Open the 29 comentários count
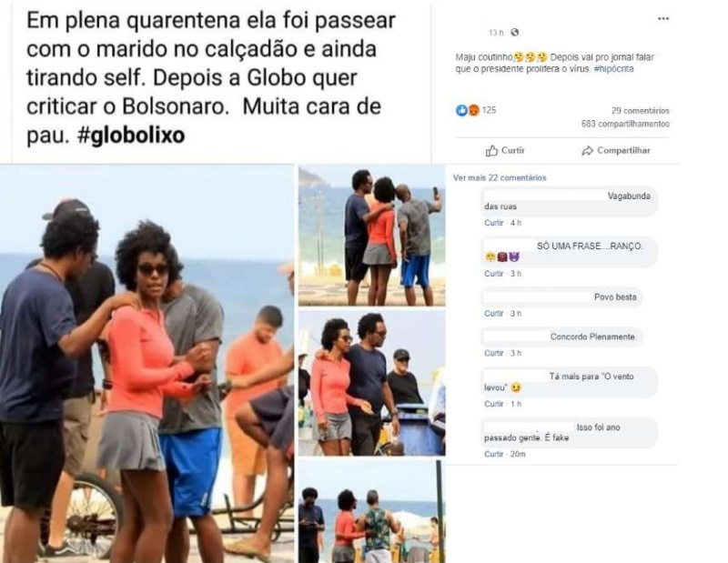Image resolution: width=728 pixels, height=563 pixels. 641,110
